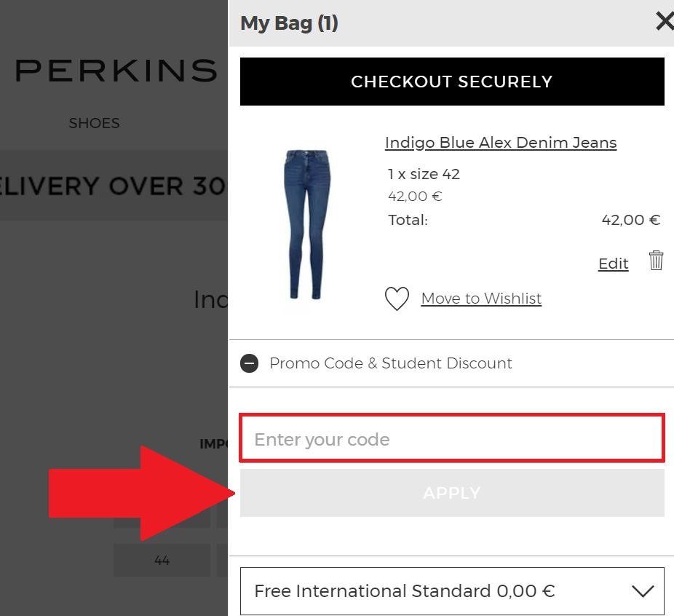The height and width of the screenshot is (616, 674).
Task: Open the SHOES menu
Action: click(x=93, y=123)
